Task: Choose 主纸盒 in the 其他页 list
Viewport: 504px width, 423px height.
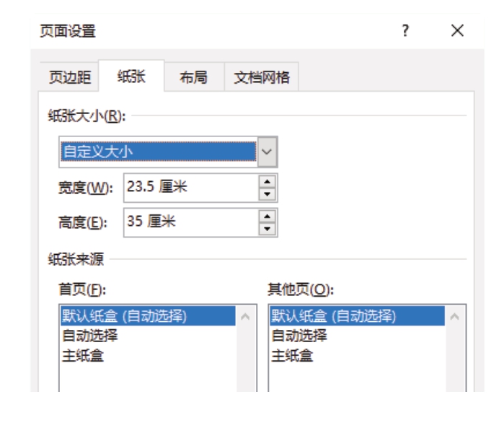Action: click(292, 356)
